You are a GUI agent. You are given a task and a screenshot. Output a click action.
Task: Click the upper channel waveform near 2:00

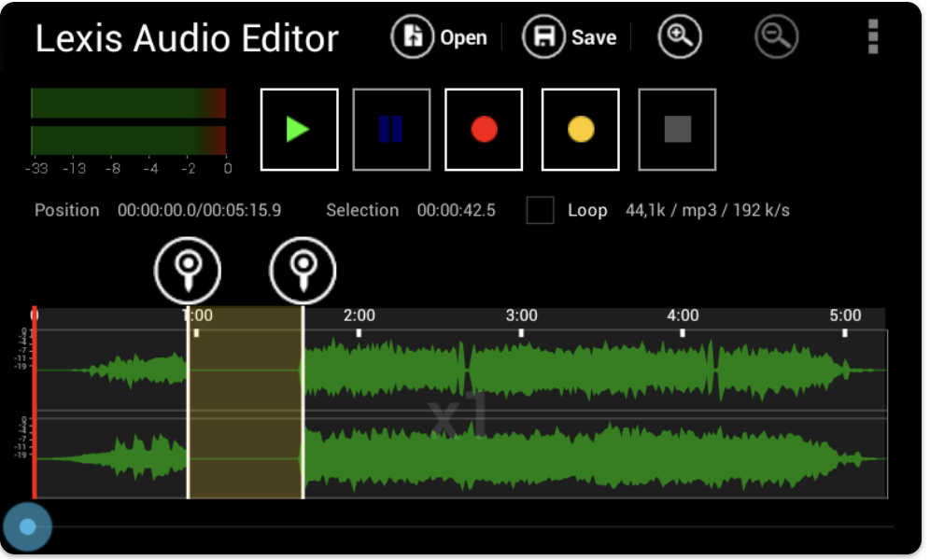point(359,370)
